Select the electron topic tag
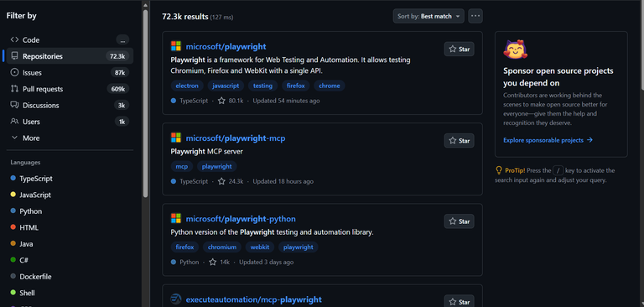The height and width of the screenshot is (307, 644). (187, 86)
